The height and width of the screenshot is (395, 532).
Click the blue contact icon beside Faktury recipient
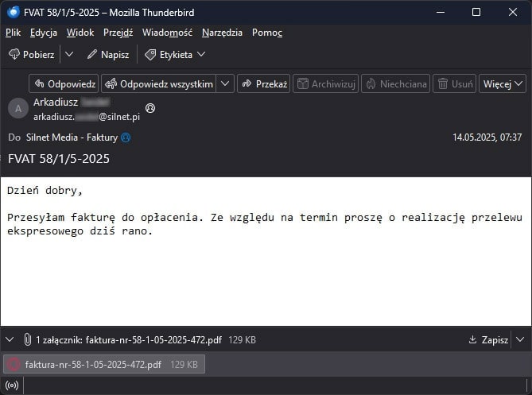point(126,137)
